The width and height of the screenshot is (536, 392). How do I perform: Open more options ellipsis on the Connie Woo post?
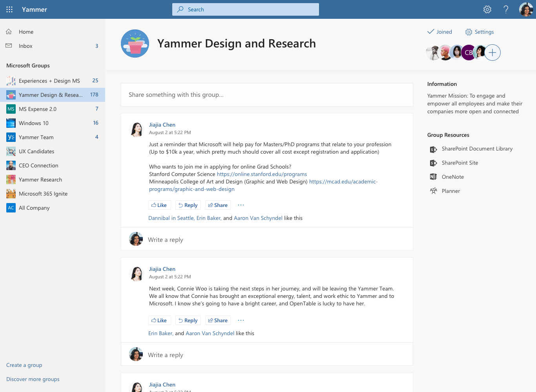coord(241,320)
